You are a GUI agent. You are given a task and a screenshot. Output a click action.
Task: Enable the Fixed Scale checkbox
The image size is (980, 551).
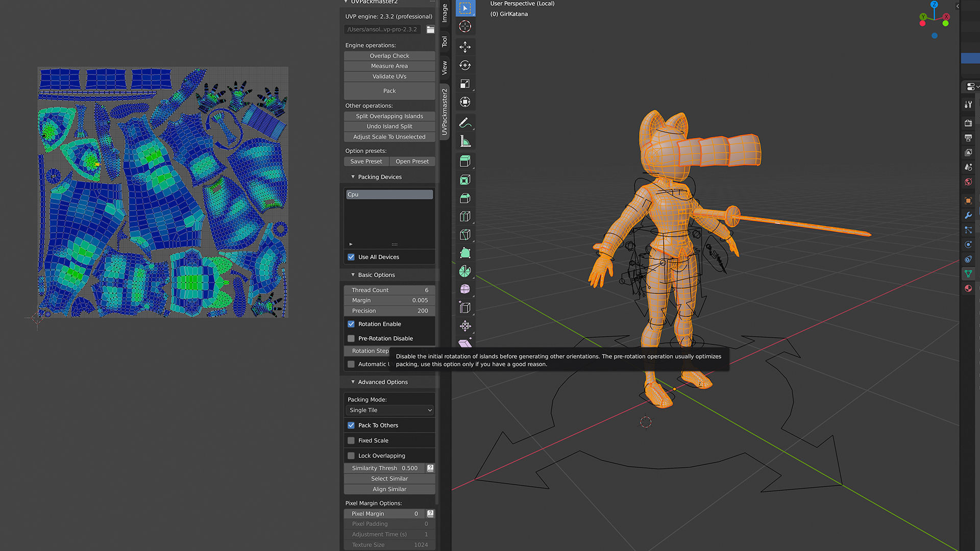tap(351, 440)
